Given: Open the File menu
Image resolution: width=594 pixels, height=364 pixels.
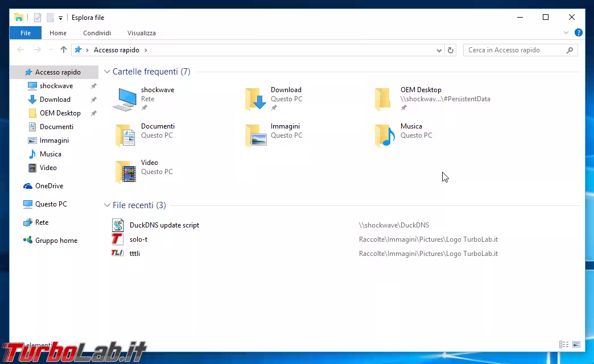Looking at the screenshot, I should (x=25, y=33).
